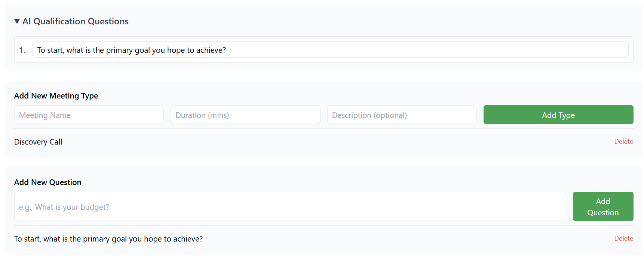Focus the Meeting Name input field
Viewport: 644px width, 264px height.
[89, 115]
